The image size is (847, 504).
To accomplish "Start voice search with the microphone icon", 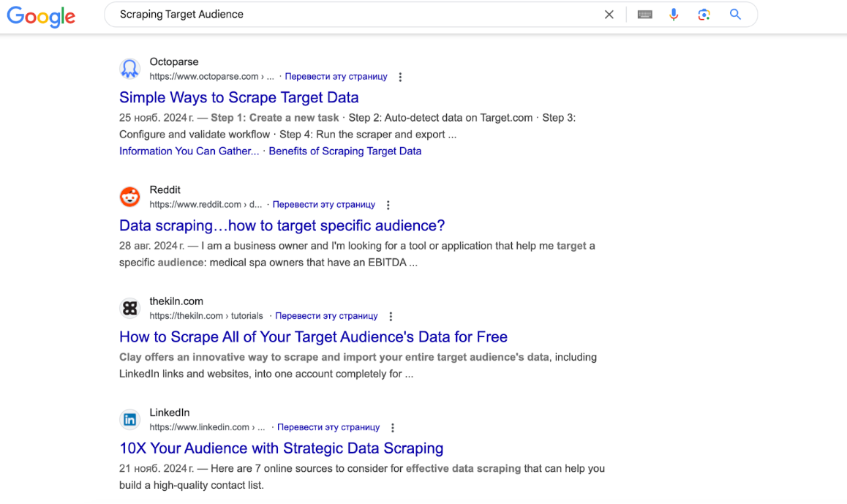I will pos(674,15).
